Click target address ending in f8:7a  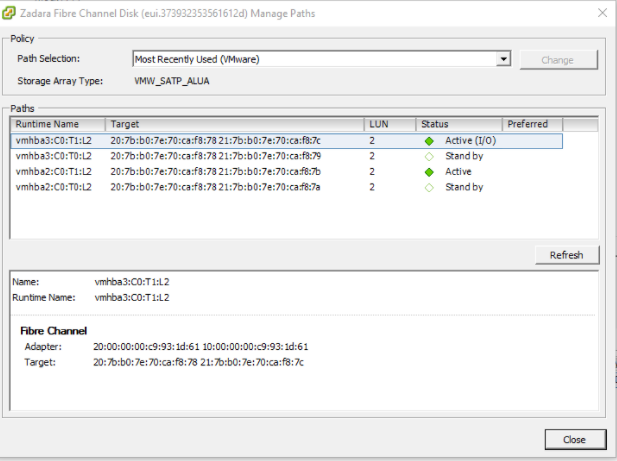click(215, 187)
